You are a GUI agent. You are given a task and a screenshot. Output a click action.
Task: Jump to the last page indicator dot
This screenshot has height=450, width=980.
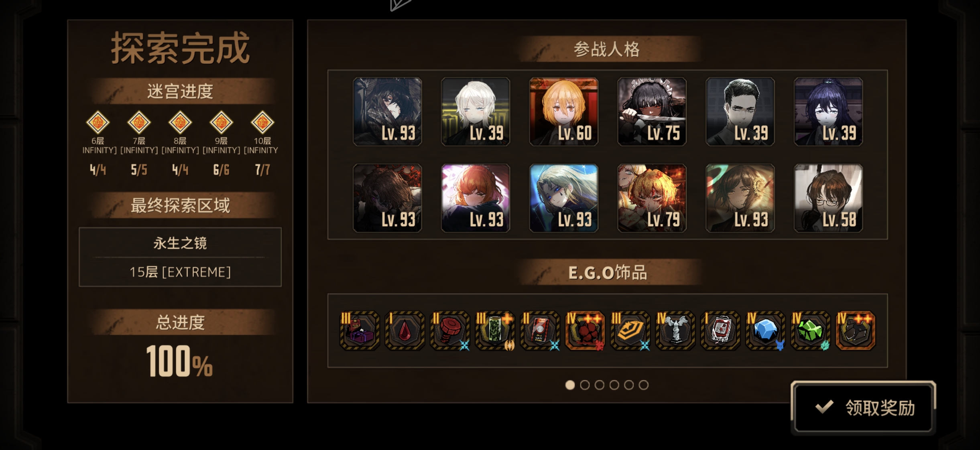pos(644,385)
